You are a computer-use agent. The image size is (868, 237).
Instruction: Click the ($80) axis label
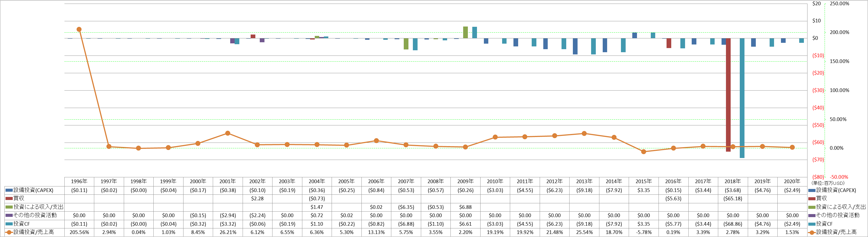(818, 177)
